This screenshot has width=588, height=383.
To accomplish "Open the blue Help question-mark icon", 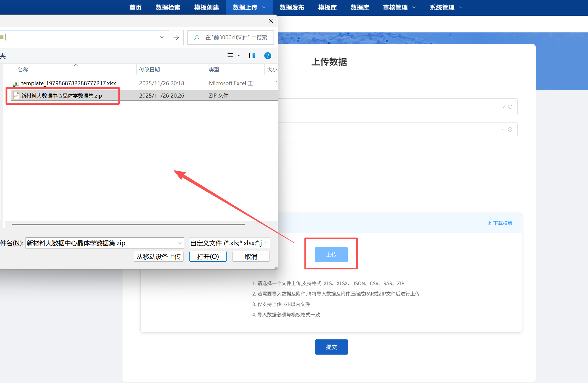I will 267,55.
